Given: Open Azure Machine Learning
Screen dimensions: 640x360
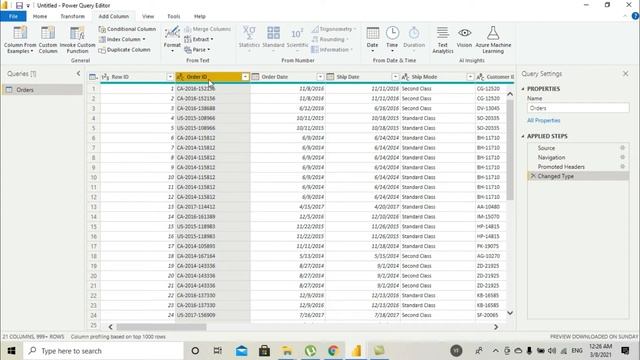Looking at the screenshot, I should tap(493, 40).
